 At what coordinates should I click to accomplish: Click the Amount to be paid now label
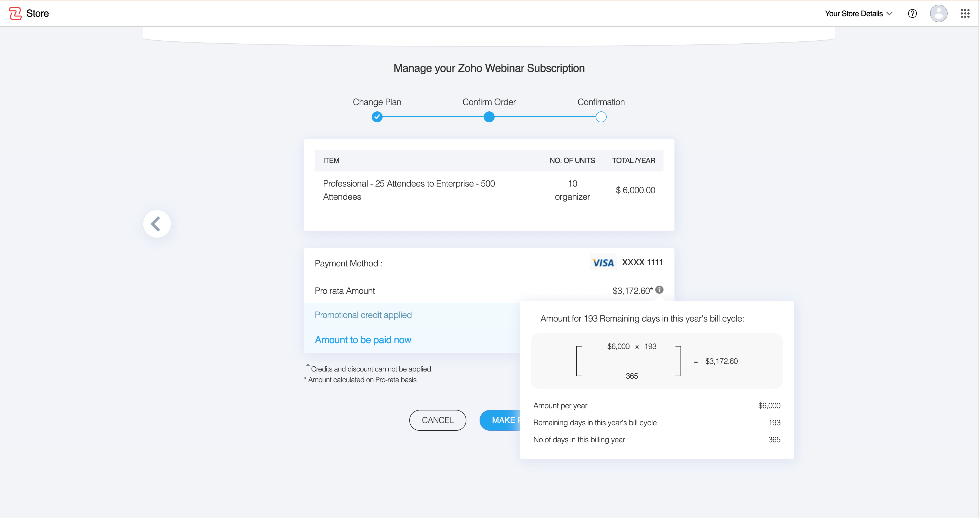(x=363, y=340)
